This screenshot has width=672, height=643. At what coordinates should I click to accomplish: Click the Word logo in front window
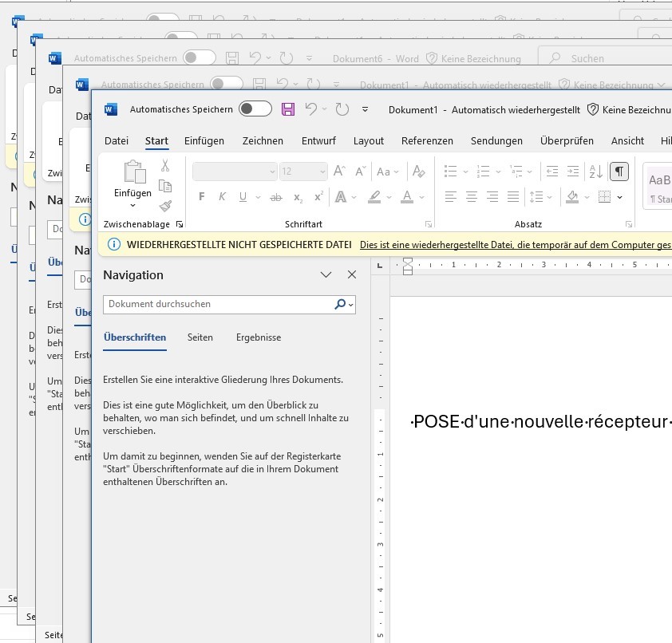point(111,109)
